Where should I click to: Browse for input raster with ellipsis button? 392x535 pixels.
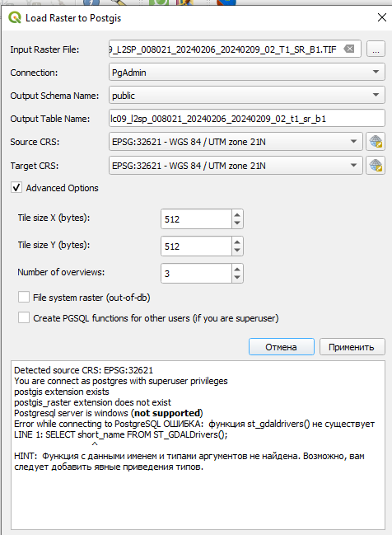(x=376, y=49)
